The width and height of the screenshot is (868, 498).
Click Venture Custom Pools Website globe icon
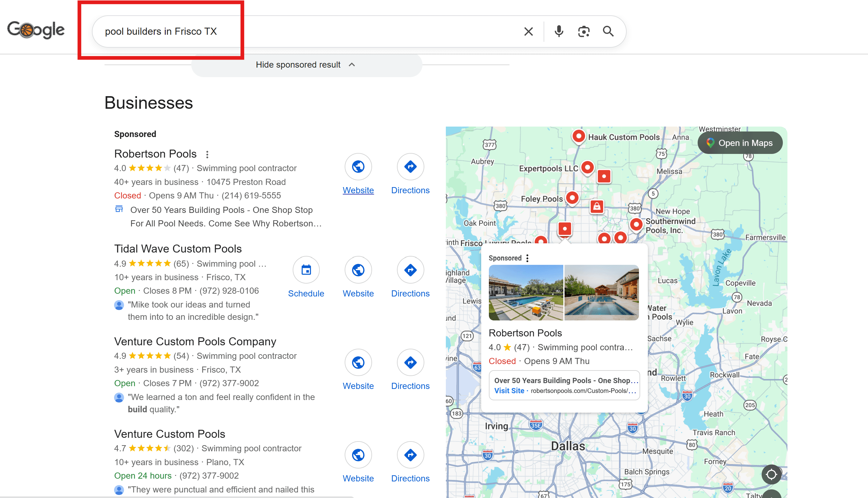(x=358, y=455)
